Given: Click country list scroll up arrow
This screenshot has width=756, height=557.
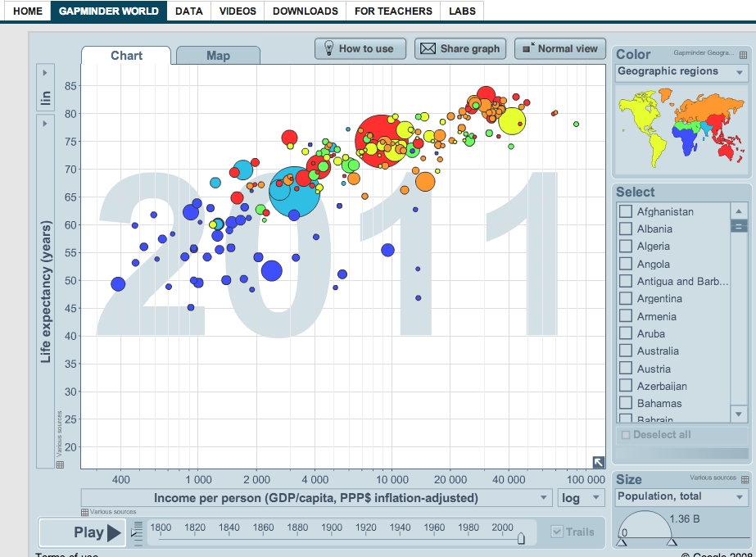Looking at the screenshot, I should click(739, 211).
